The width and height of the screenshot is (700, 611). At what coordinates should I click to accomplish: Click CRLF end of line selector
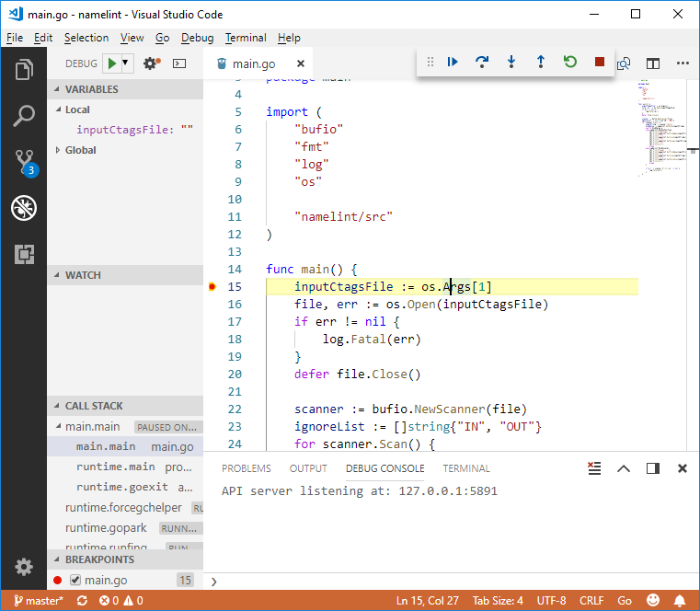click(591, 600)
